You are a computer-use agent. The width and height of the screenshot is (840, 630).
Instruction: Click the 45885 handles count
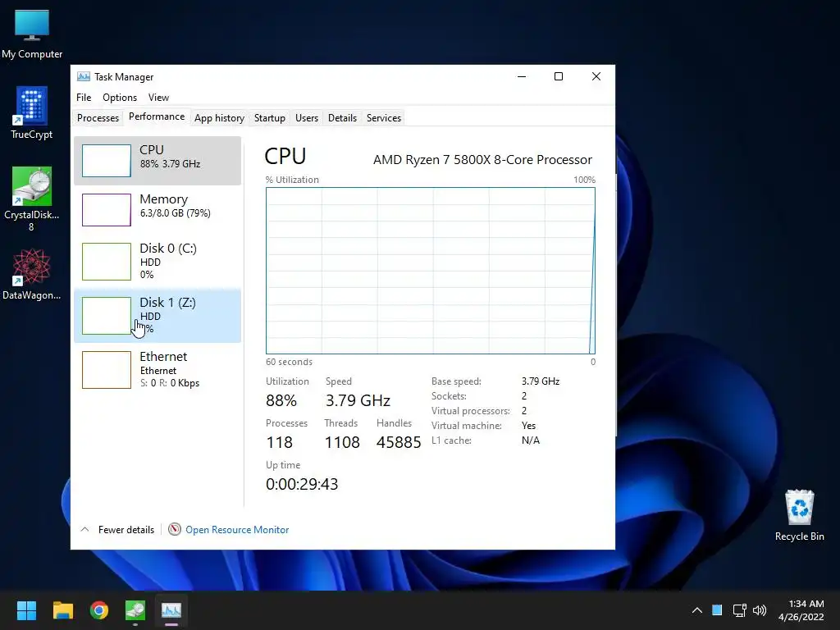[x=399, y=442]
